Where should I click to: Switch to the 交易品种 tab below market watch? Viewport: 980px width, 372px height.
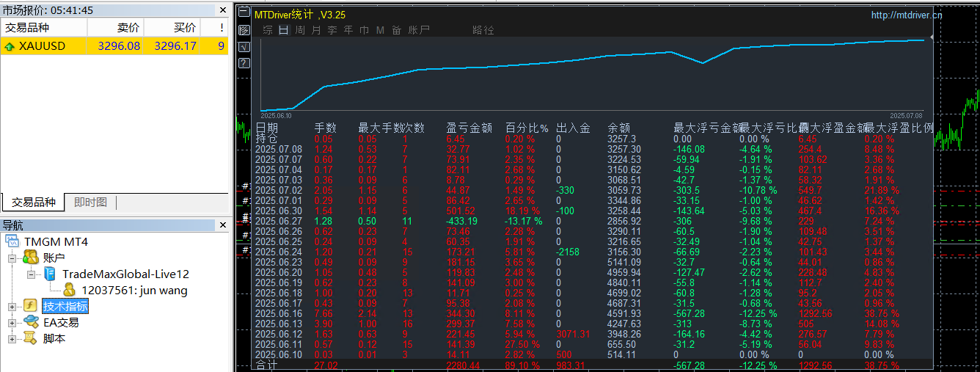pyautogui.click(x=33, y=203)
